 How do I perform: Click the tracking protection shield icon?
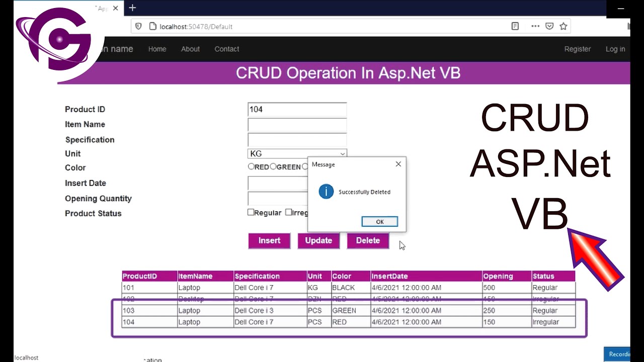click(139, 26)
